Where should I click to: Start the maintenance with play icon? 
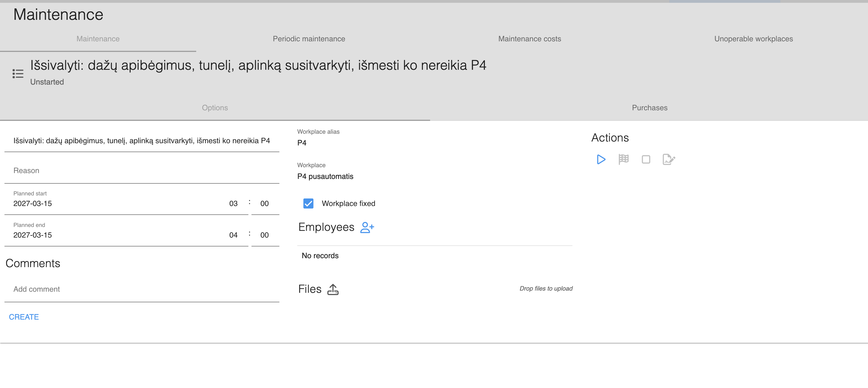(x=601, y=159)
